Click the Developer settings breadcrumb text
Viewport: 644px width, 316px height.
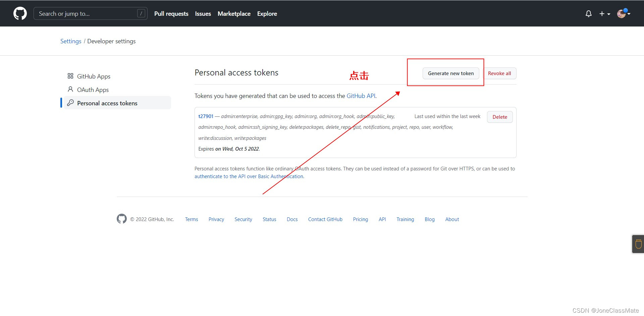click(x=111, y=41)
